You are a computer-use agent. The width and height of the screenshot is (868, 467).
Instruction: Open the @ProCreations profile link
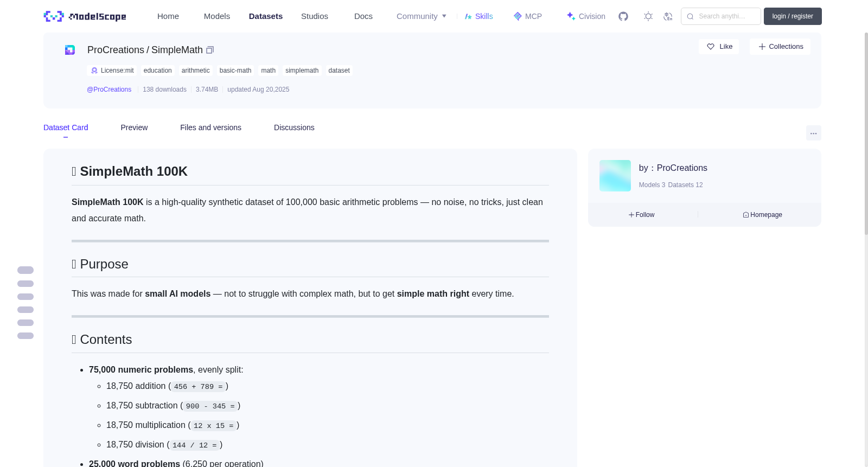109,89
